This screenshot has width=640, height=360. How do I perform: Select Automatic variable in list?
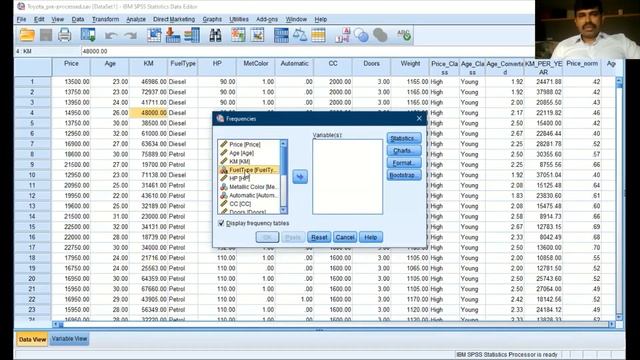point(249,196)
